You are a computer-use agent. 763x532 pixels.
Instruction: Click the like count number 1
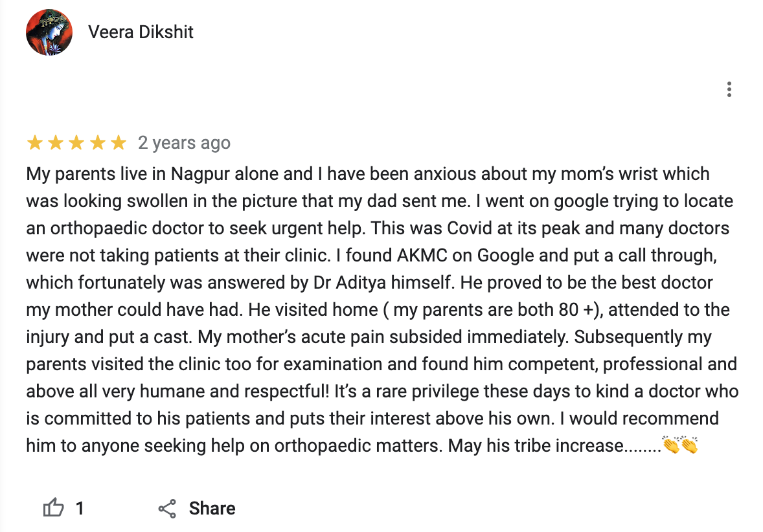pyautogui.click(x=80, y=508)
